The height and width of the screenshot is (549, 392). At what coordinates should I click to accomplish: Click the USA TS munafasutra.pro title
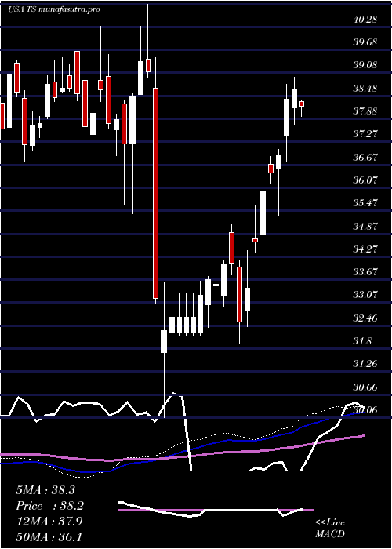[54, 9]
